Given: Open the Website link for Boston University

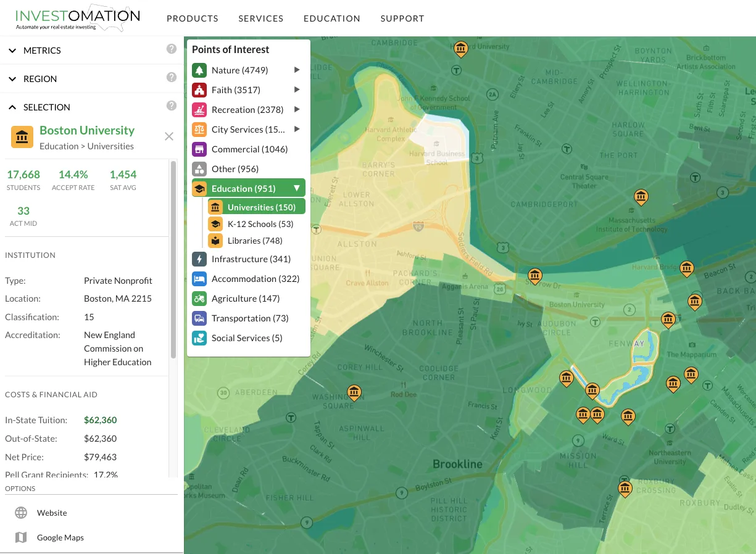Looking at the screenshot, I should click(x=52, y=513).
